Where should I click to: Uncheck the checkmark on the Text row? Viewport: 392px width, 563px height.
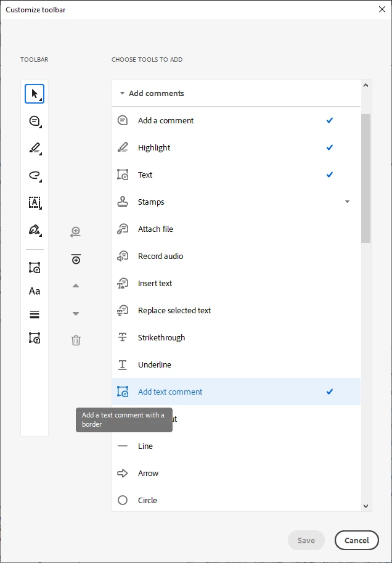[330, 175]
